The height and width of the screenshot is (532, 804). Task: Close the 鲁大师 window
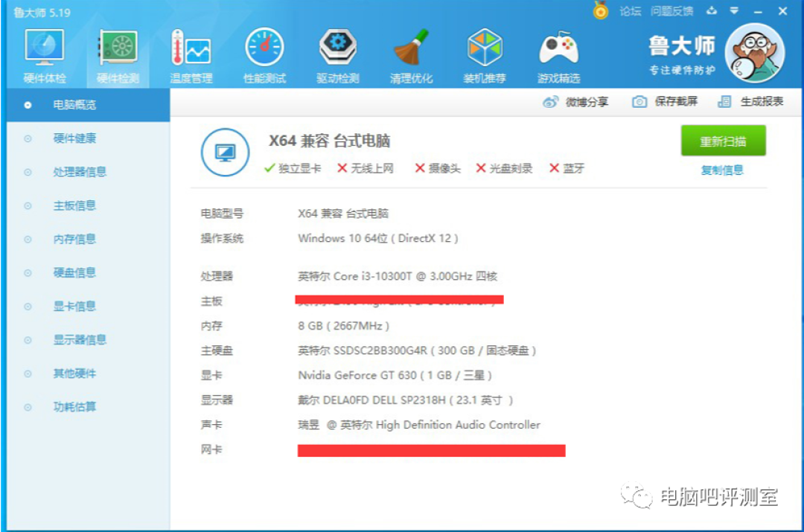tap(782, 10)
